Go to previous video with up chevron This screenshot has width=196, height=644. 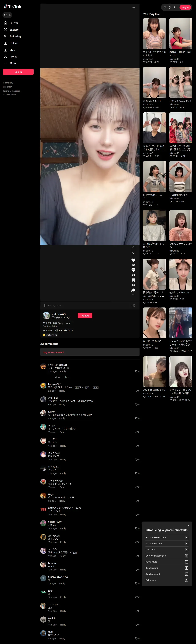pos(133,247)
